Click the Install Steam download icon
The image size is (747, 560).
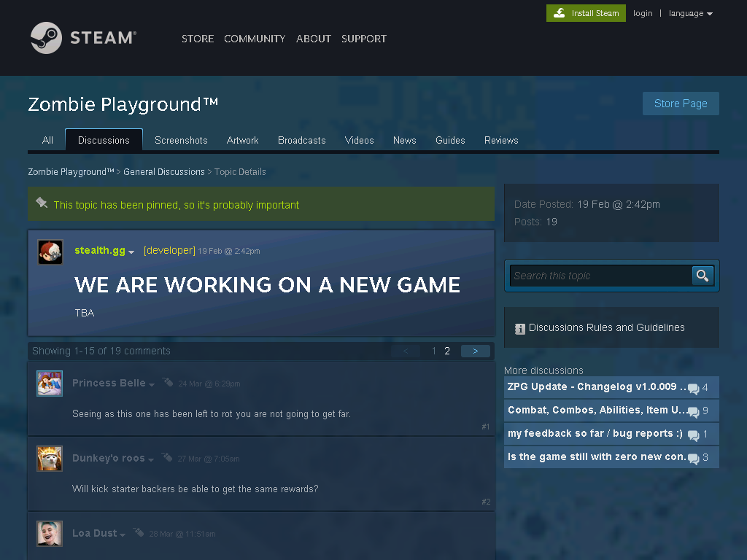[x=560, y=13]
